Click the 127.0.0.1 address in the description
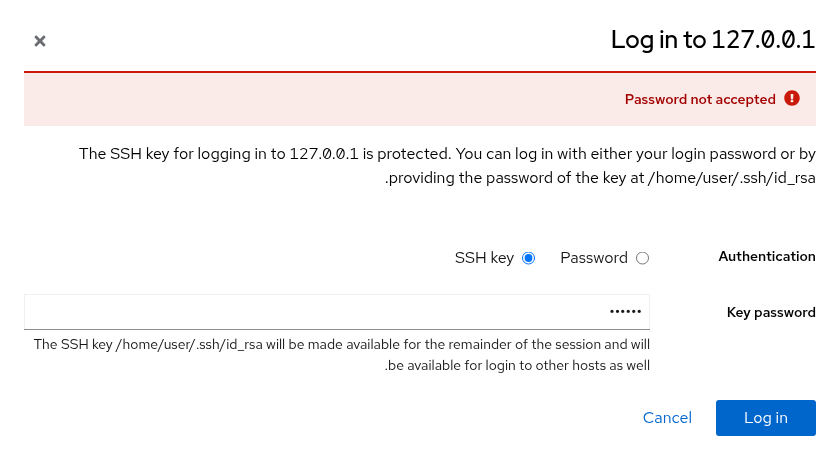Screen dimensions: 840x460 324,154
